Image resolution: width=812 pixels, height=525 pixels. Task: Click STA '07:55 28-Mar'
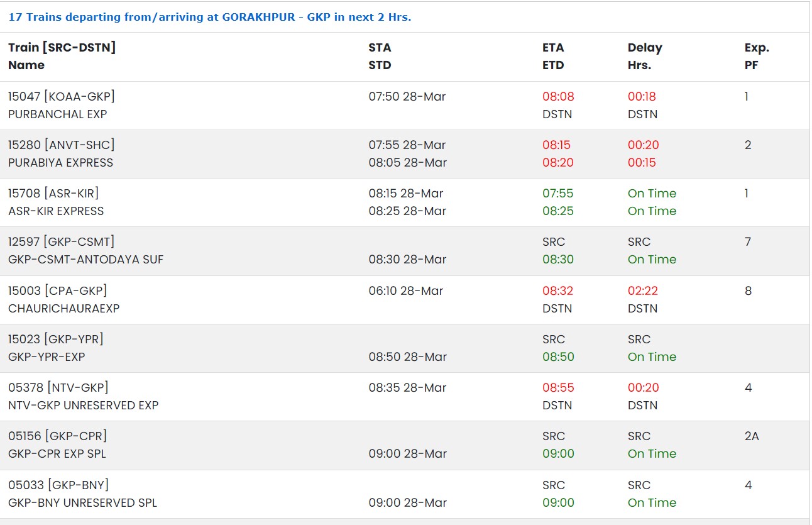click(407, 145)
